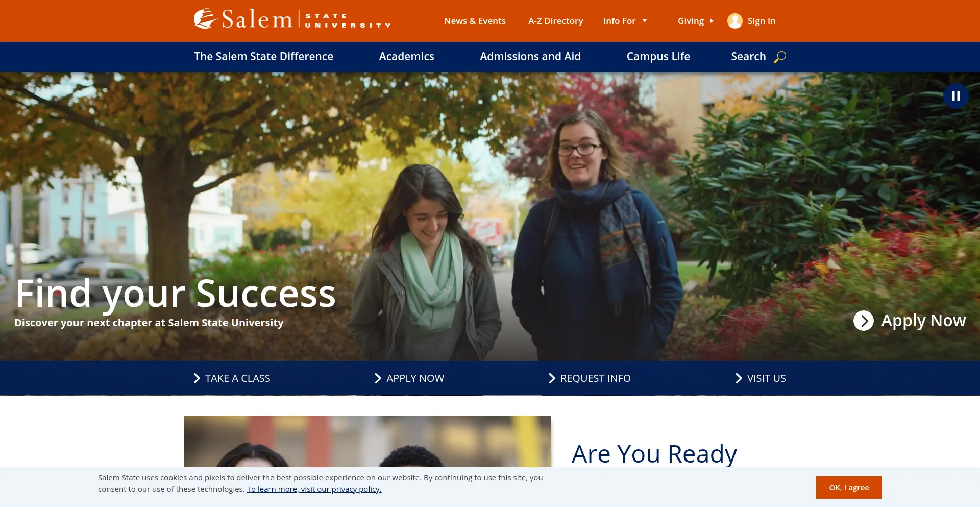The image size is (980, 507).
Task: Open the Academics menu
Action: pyautogui.click(x=406, y=57)
